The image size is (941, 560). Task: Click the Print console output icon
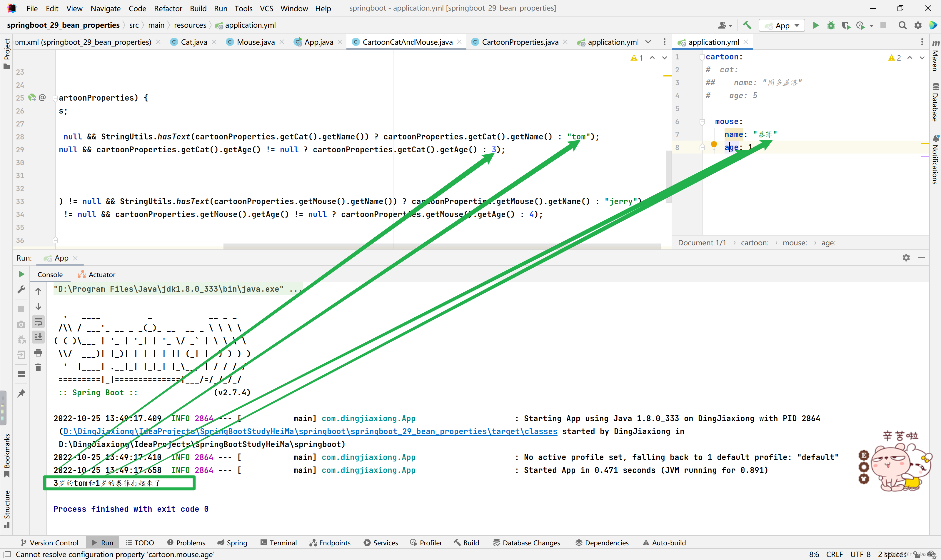tap(38, 352)
